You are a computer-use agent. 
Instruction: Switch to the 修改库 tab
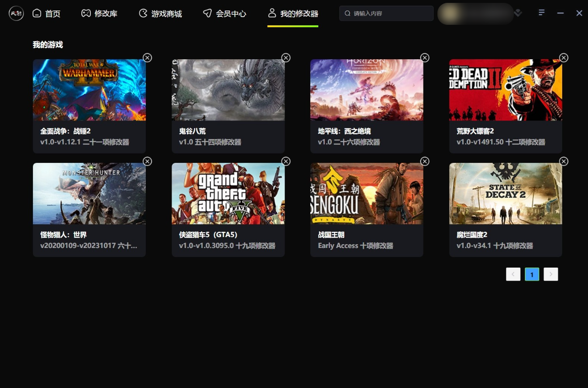99,13
